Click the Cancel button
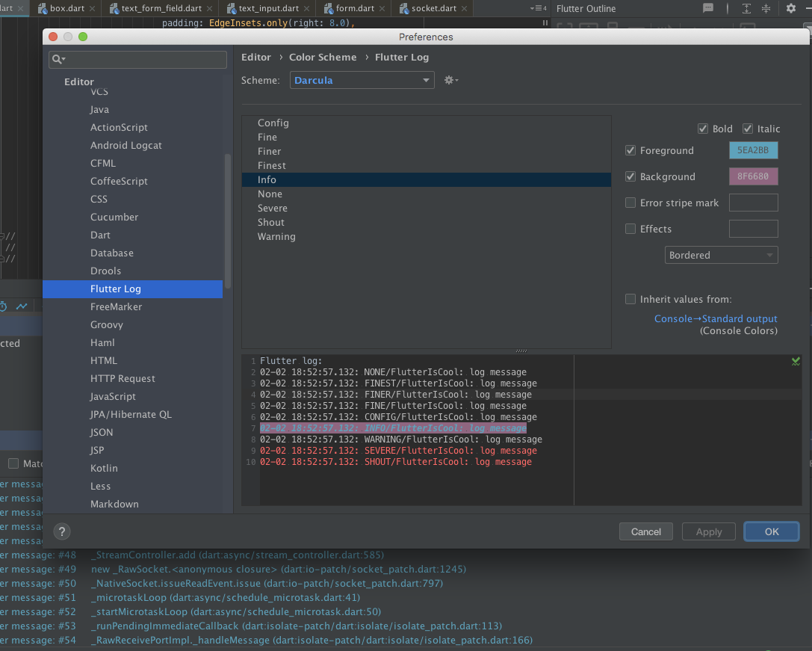This screenshot has width=812, height=651. click(645, 532)
